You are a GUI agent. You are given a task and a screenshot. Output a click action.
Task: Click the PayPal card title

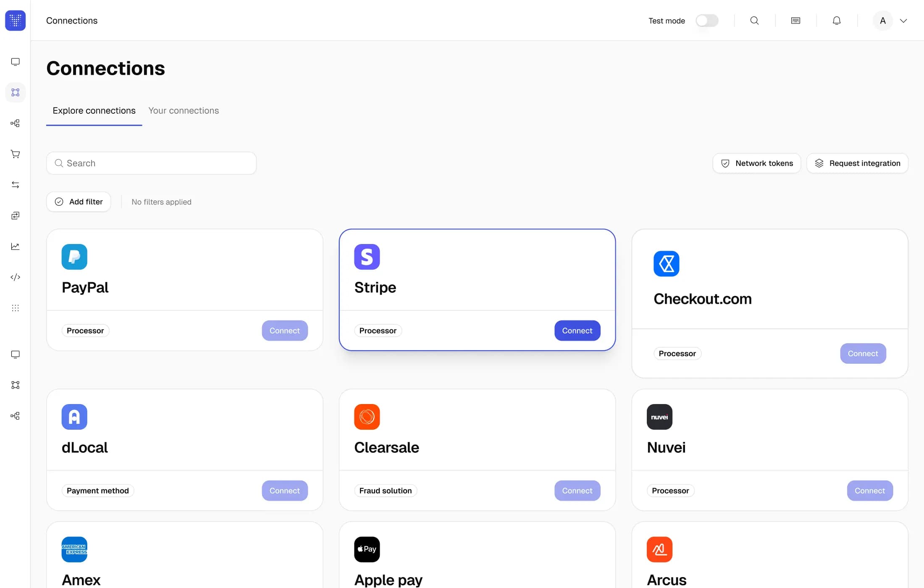coord(85,287)
